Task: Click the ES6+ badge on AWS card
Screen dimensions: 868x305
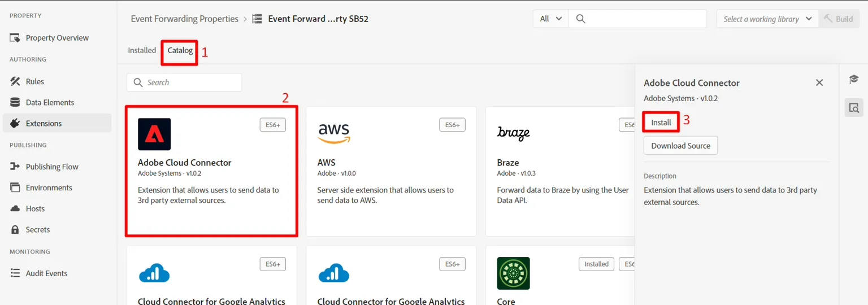Action: (x=452, y=125)
